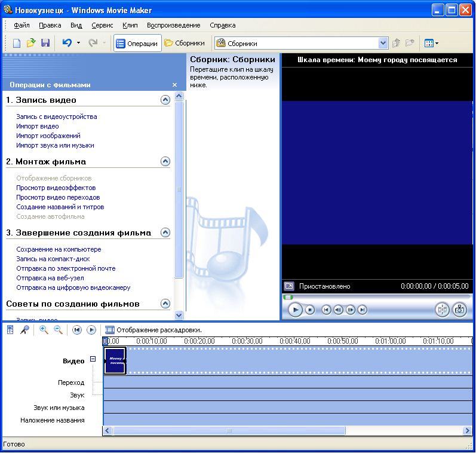476x453 pixels.
Task: Click the timeline horizontal scrollbar thumb
Action: point(229,430)
